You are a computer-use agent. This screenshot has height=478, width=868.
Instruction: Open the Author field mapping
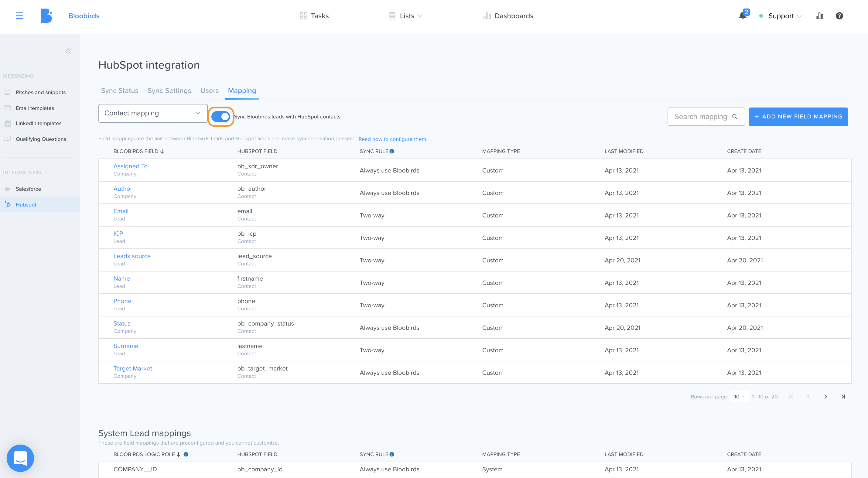pos(123,189)
